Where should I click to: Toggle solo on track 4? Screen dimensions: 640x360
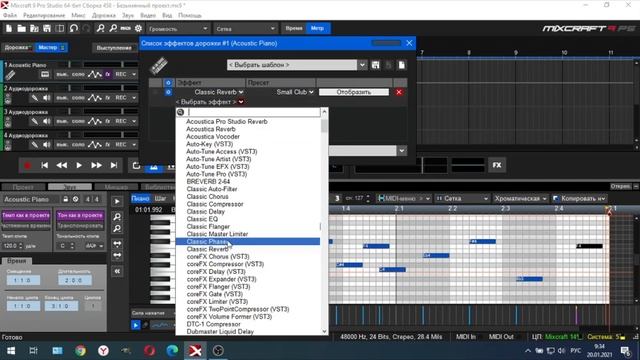tap(78, 144)
